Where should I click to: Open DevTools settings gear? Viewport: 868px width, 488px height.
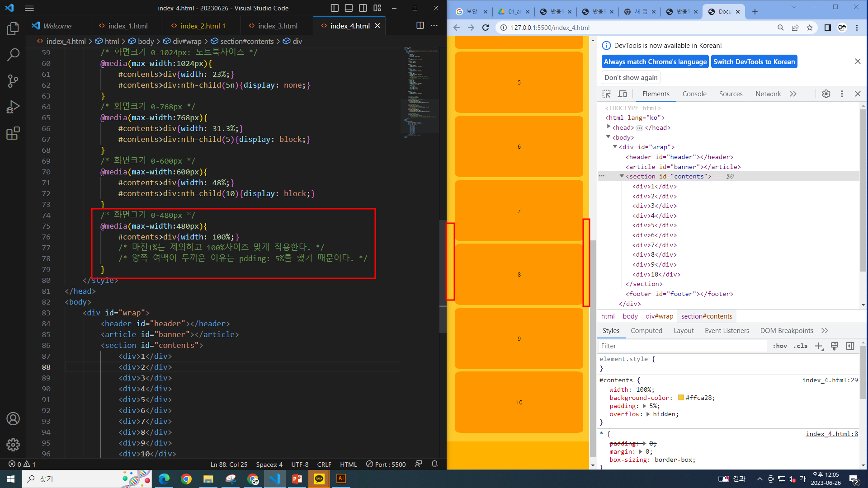pos(826,94)
